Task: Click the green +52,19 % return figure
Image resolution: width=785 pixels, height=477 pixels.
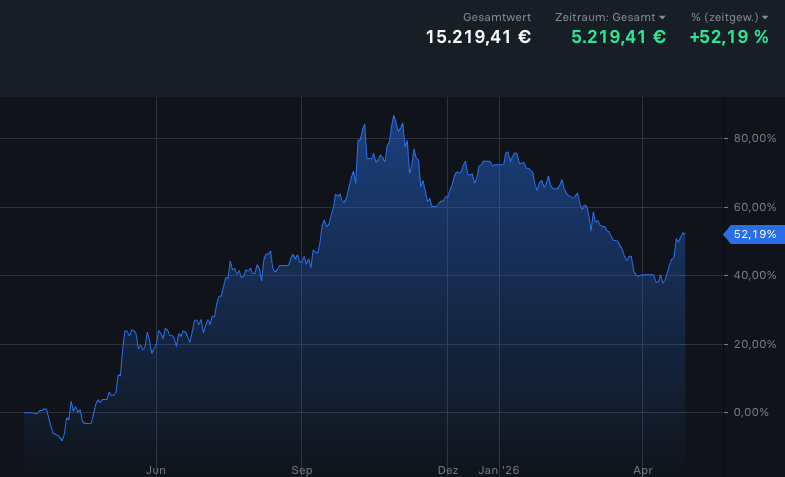Action: point(729,38)
